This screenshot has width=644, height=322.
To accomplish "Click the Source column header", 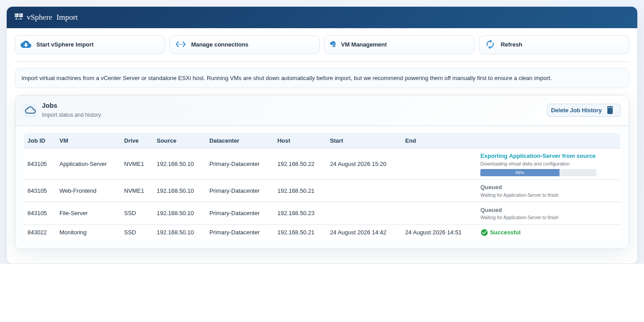I will click(166, 140).
